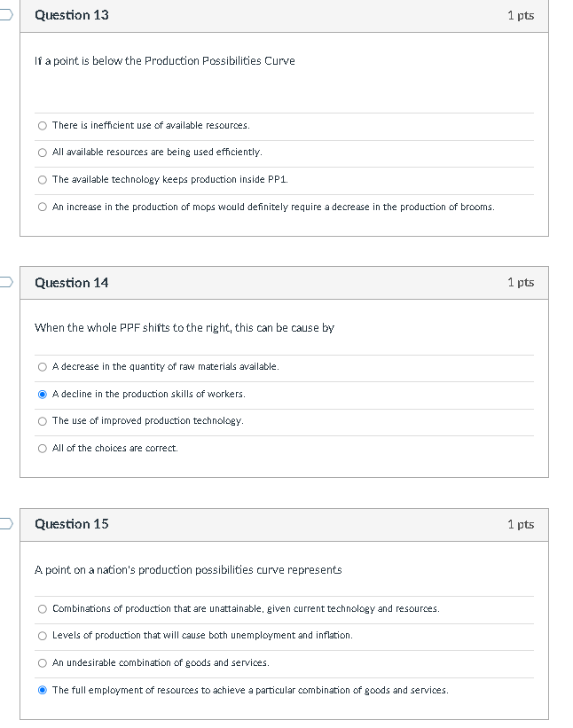
Task: Select 'All of the choices are correct'
Action: [x=42, y=448]
